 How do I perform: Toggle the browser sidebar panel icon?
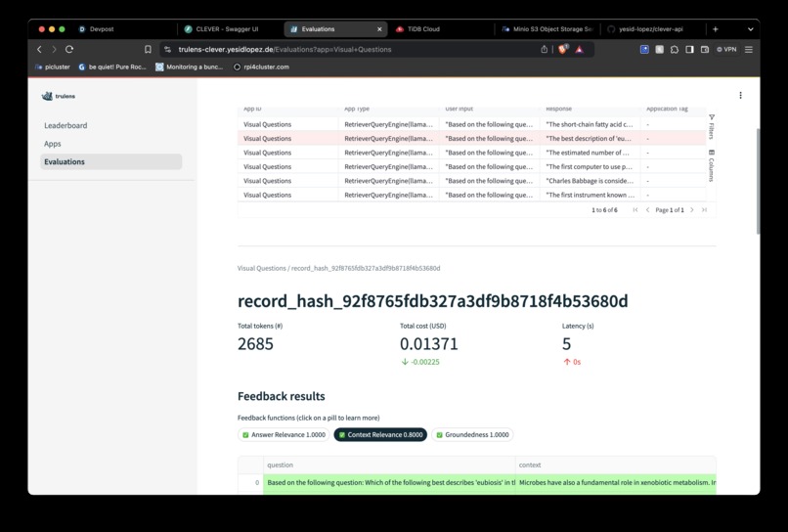pyautogui.click(x=689, y=49)
